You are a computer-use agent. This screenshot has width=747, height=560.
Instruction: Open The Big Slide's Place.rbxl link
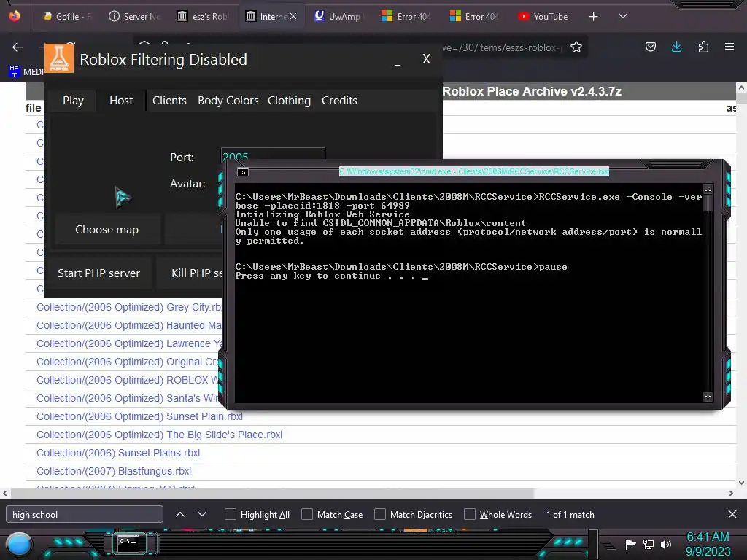coord(159,435)
